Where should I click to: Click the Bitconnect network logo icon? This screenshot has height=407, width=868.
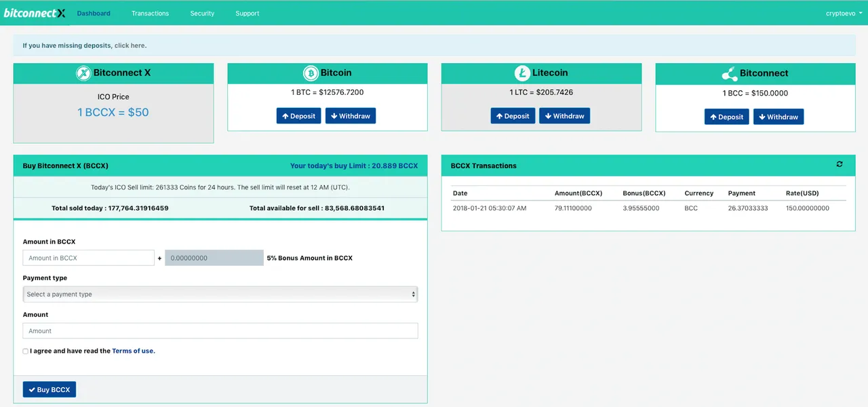(729, 73)
